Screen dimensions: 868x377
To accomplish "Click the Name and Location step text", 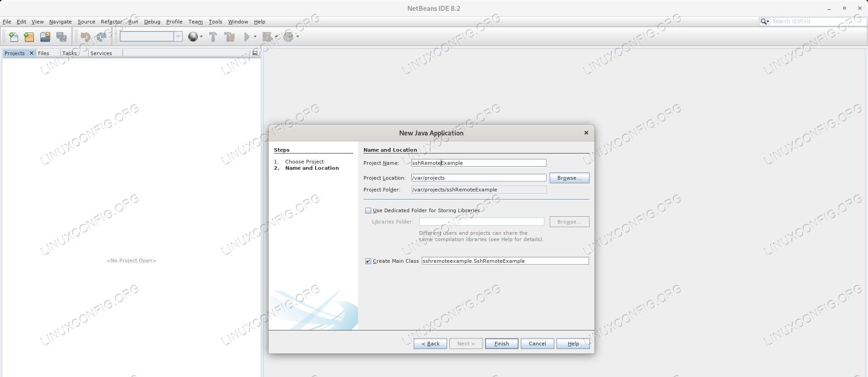I will click(312, 168).
